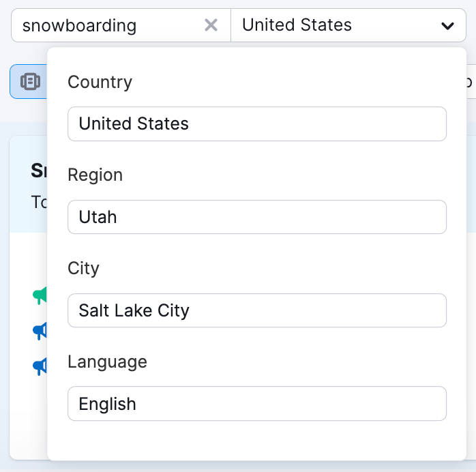Image resolution: width=476 pixels, height=472 pixels.
Task: Click the Country label
Action: tap(100, 82)
